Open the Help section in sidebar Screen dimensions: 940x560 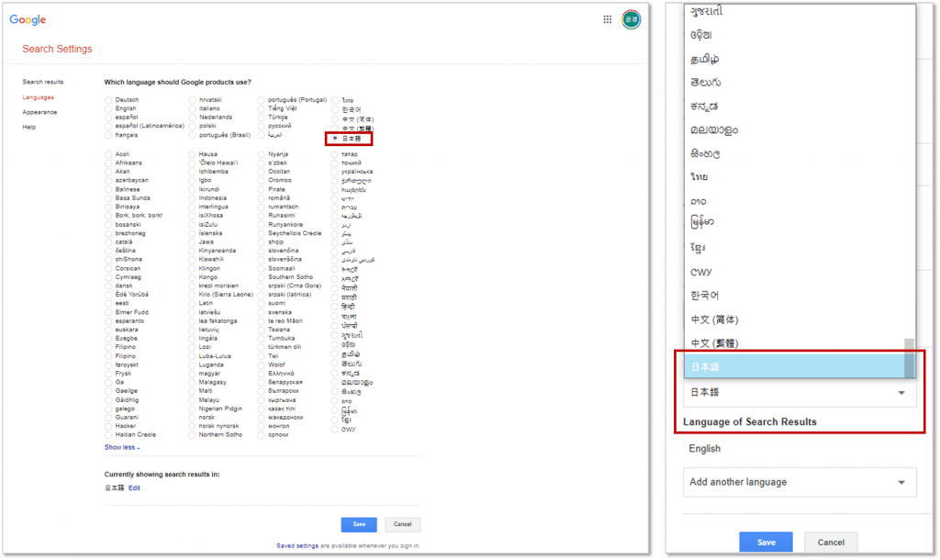point(28,127)
